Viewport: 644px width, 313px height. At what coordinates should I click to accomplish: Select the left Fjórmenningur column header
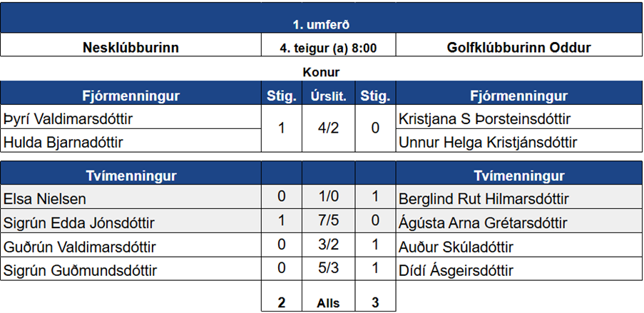coord(131,96)
